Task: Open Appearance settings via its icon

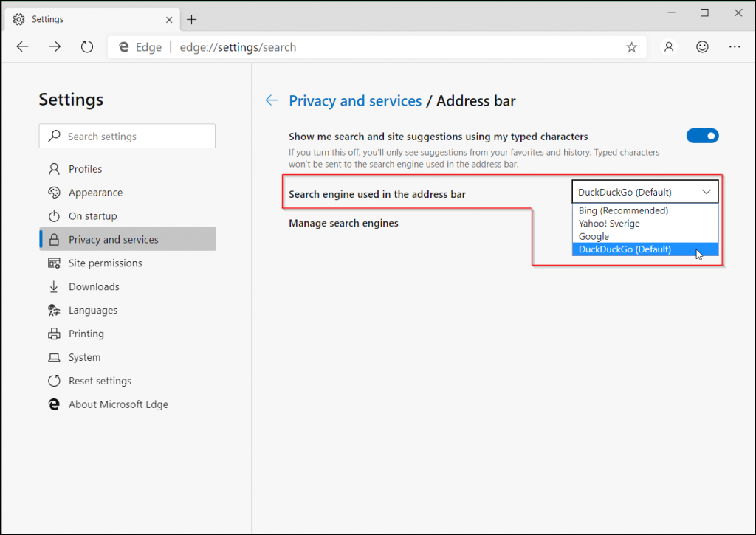Action: (53, 192)
